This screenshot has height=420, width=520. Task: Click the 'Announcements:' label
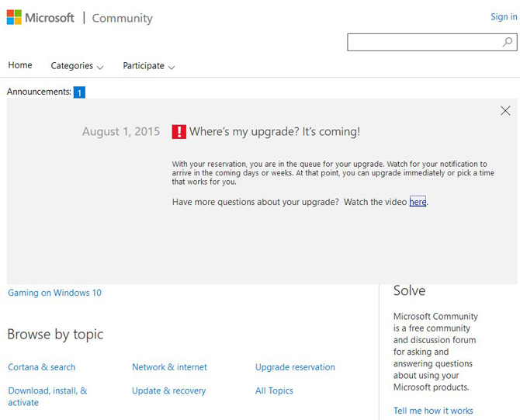point(39,92)
